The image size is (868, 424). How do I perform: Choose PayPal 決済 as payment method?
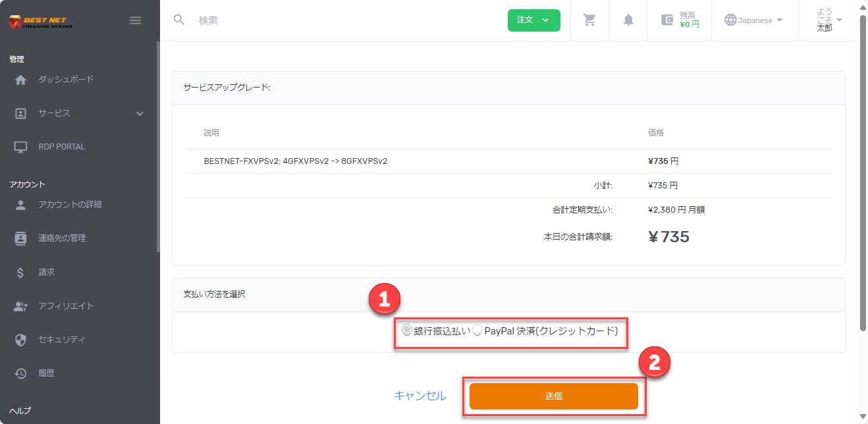click(x=479, y=331)
